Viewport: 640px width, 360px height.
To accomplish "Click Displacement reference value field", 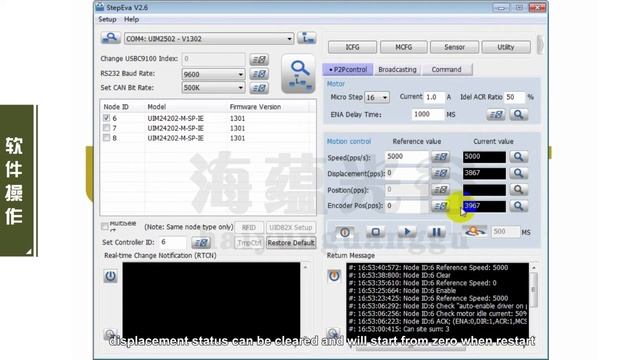I will click(407, 173).
